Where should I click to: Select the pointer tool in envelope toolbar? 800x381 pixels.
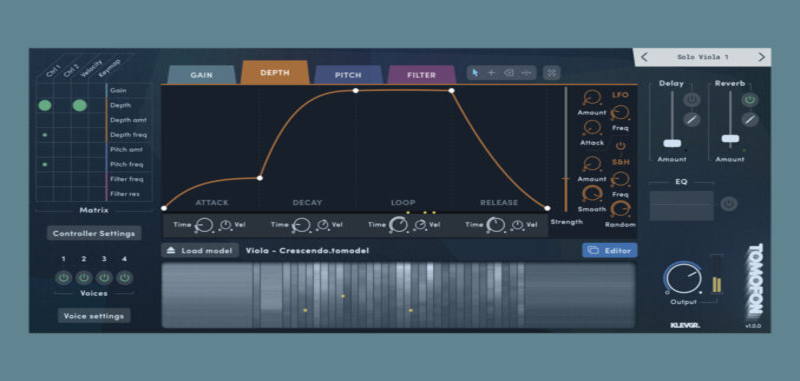pos(476,73)
